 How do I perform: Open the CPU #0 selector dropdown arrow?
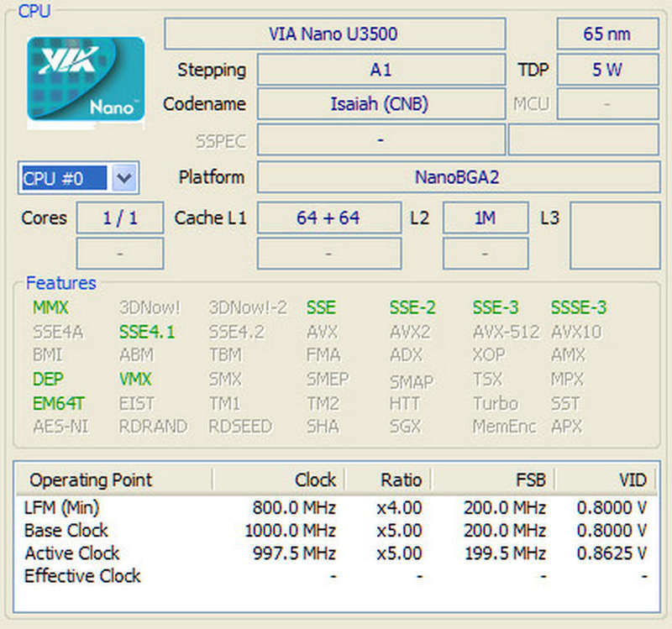click(124, 178)
